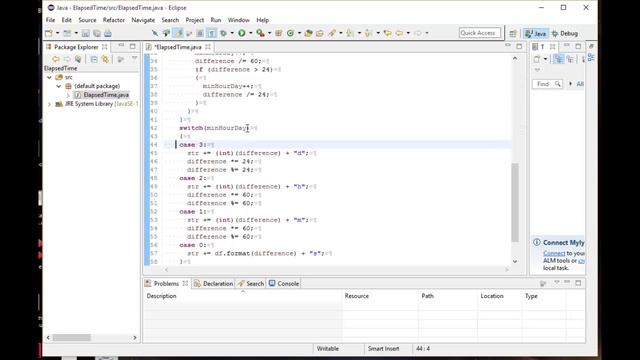Screen dimensions: 640x360
Task: Collapse the src folder
Action: coord(49,77)
